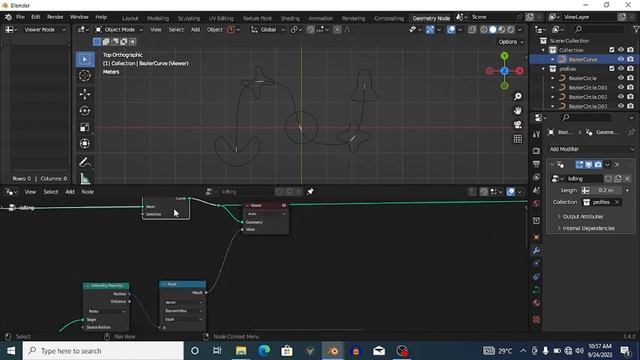
Task: Open the Add Modifier dropdown
Action: click(591, 149)
